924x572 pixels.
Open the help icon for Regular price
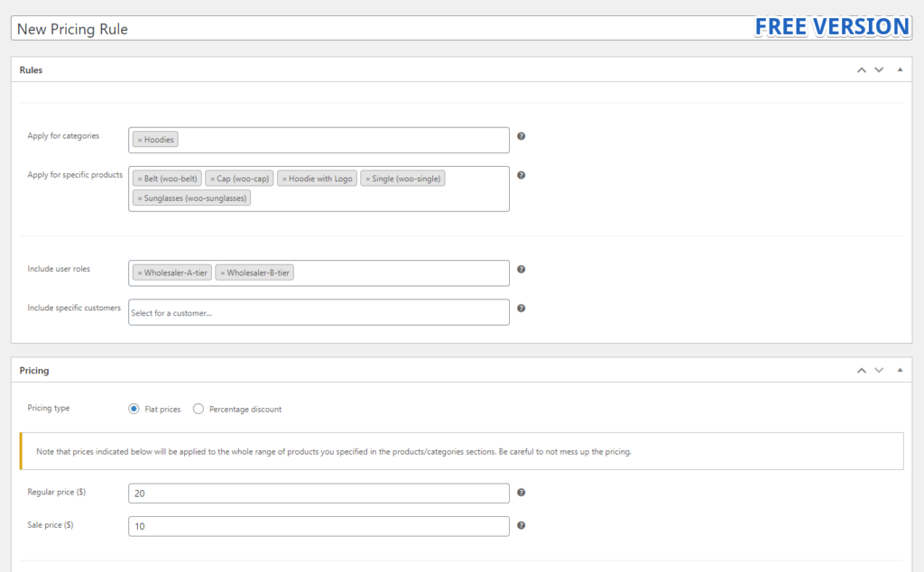(521, 493)
